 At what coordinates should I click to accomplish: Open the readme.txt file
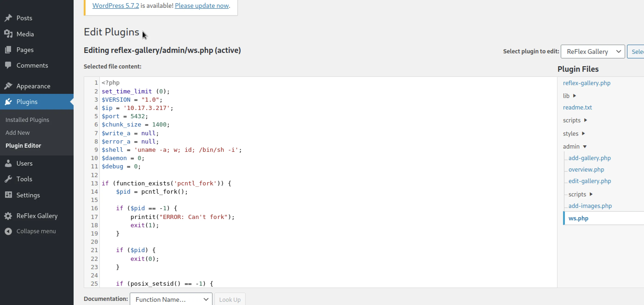pyautogui.click(x=577, y=107)
